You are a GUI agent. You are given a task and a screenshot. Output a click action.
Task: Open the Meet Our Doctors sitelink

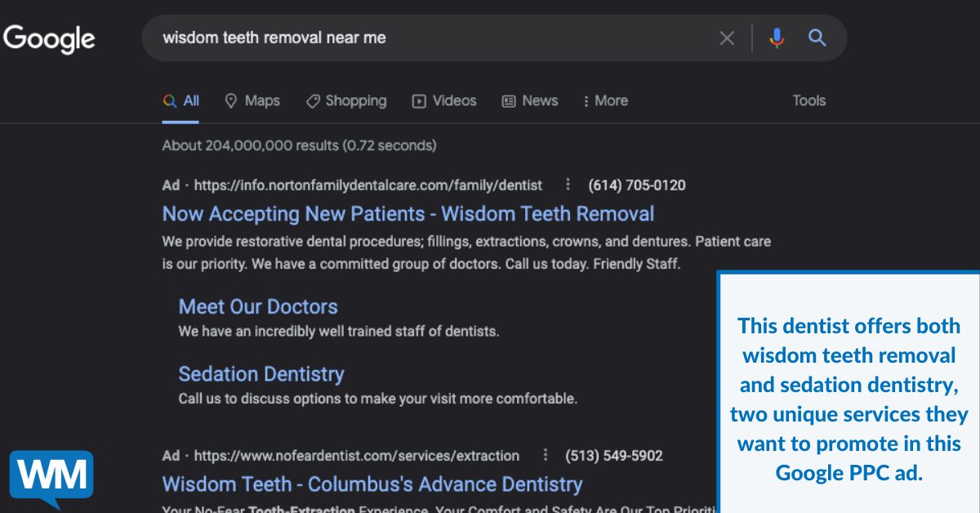(258, 306)
